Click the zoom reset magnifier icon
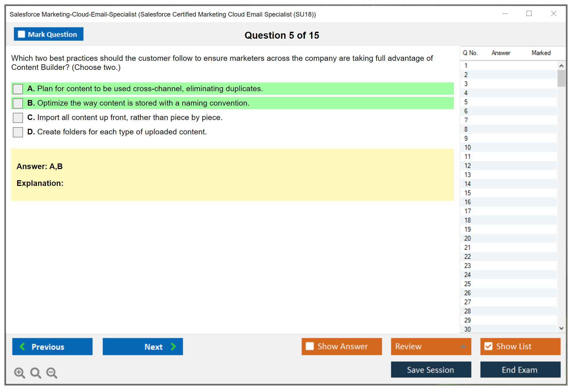 [36, 373]
